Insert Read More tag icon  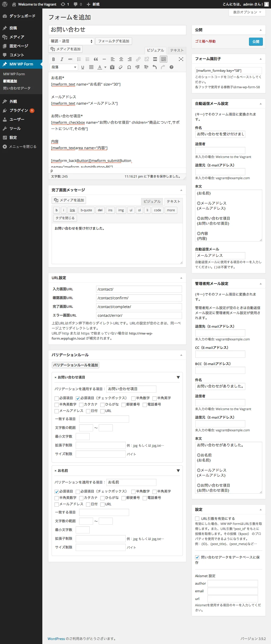[x=155, y=59]
